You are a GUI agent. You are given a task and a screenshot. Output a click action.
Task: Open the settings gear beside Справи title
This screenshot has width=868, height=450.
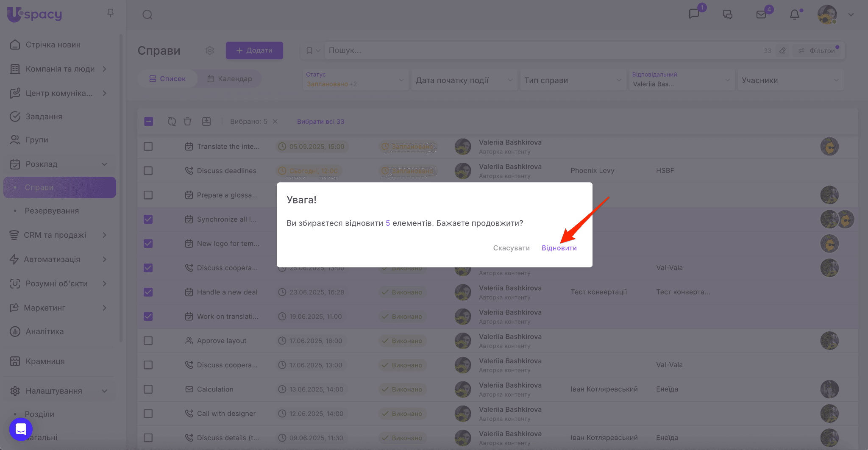(x=210, y=50)
